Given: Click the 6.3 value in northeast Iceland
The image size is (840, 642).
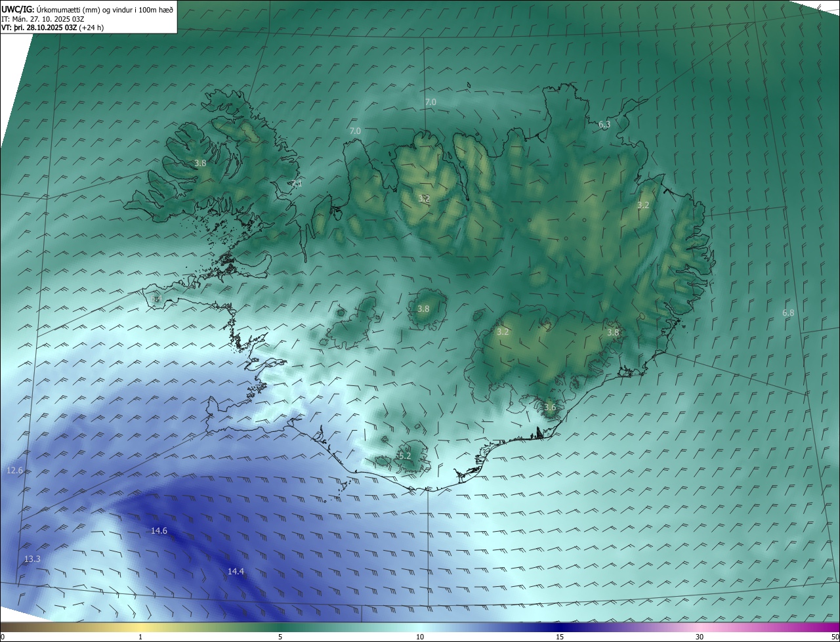Looking at the screenshot, I should tap(604, 124).
